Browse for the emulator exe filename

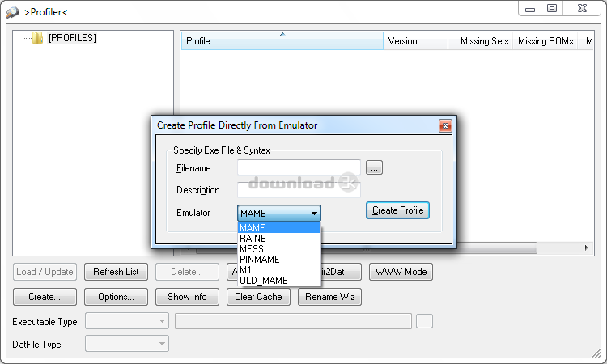[x=374, y=168]
